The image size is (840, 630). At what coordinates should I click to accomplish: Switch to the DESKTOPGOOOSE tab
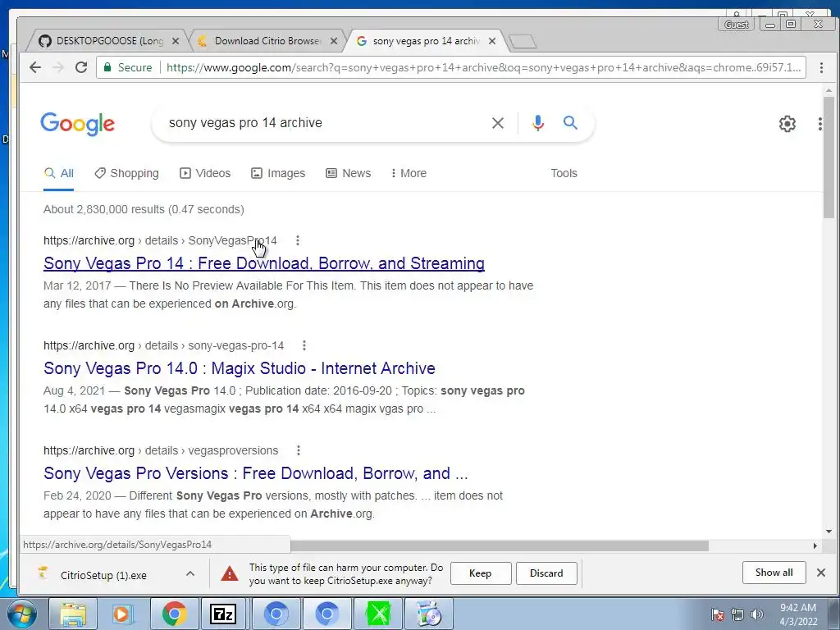tap(109, 41)
